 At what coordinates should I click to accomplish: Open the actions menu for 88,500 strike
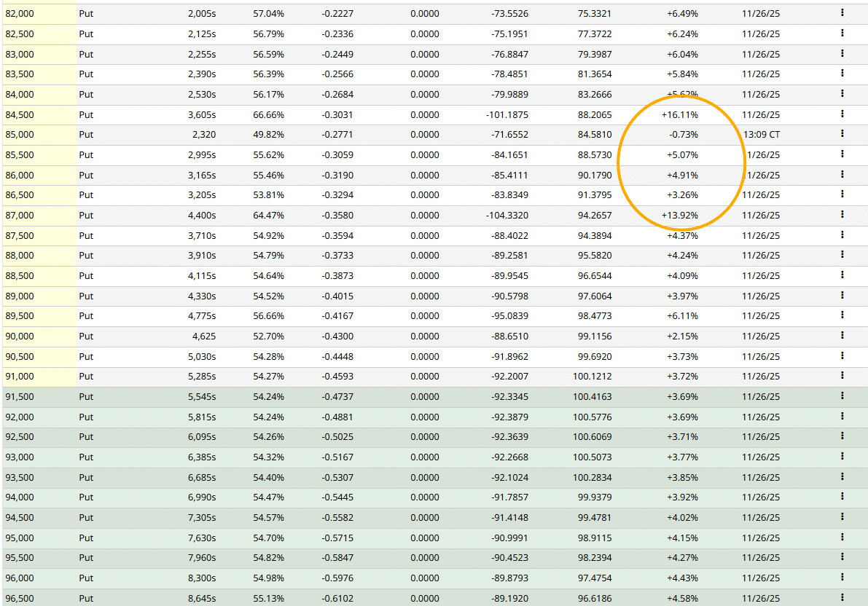[x=842, y=275]
